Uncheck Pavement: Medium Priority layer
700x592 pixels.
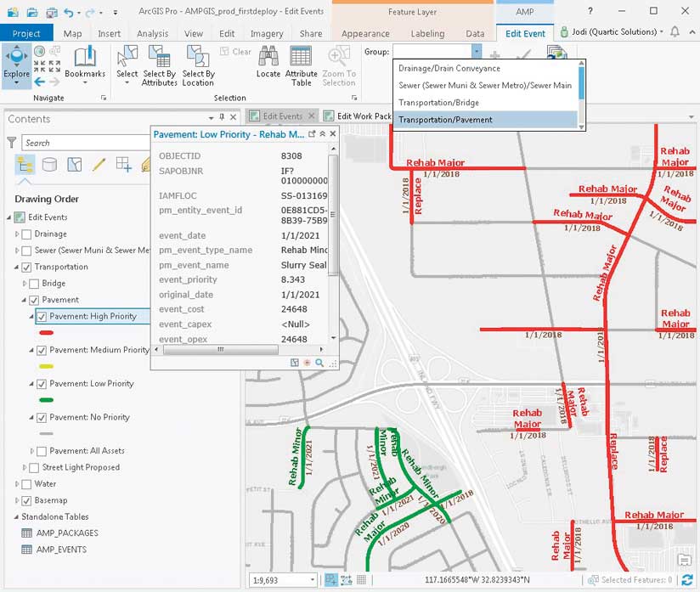(42, 350)
